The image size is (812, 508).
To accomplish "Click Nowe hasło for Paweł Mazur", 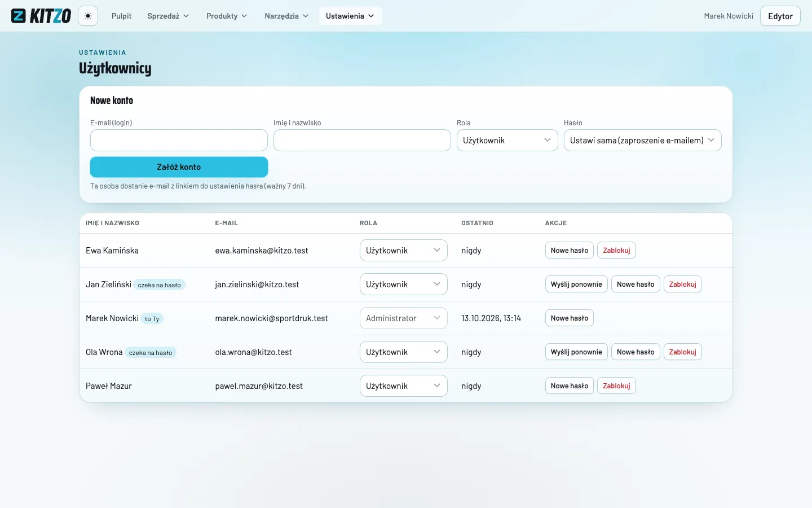I will (570, 386).
